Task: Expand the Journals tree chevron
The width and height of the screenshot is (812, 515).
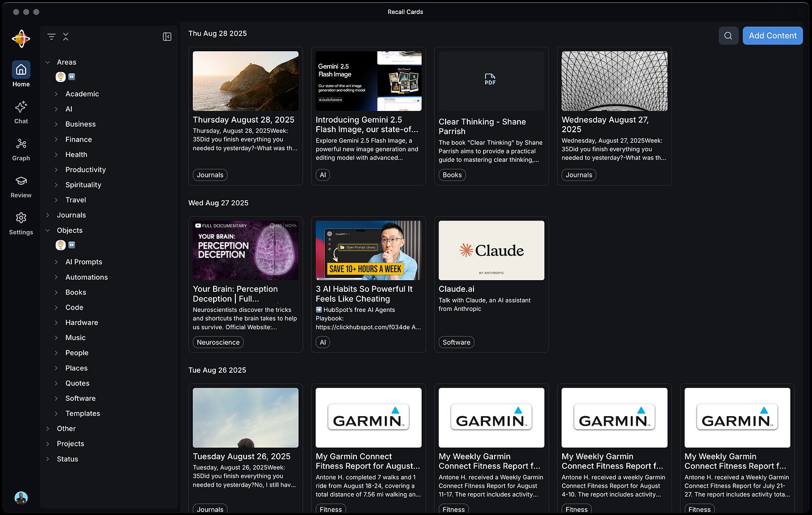Action: (x=48, y=215)
